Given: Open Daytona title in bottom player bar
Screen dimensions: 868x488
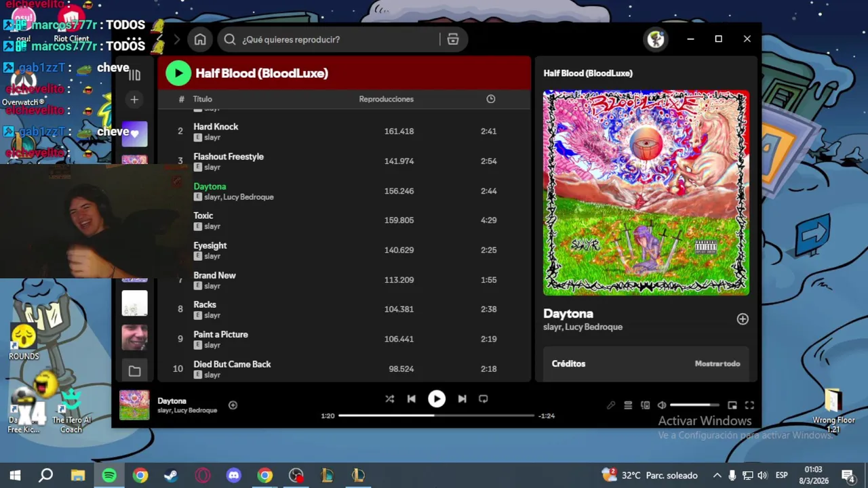Looking at the screenshot, I should coord(172,401).
